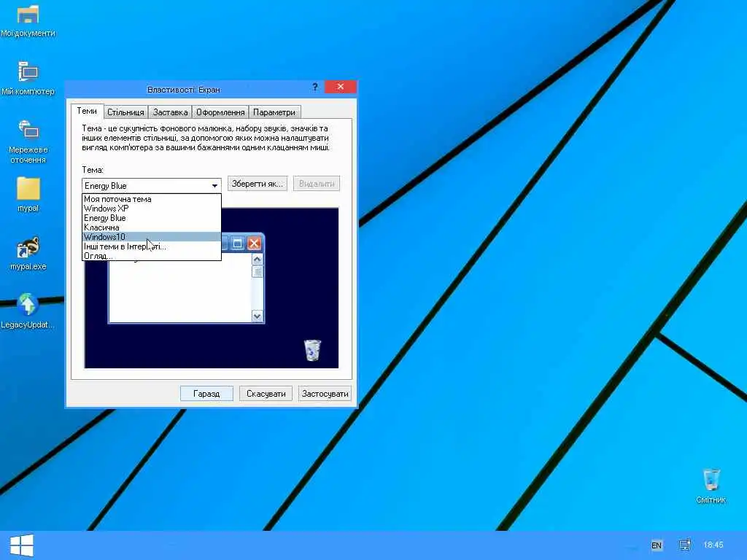Click the 18:45 clock in the tray
Image resolution: width=747 pixels, height=560 pixels.
pyautogui.click(x=713, y=545)
